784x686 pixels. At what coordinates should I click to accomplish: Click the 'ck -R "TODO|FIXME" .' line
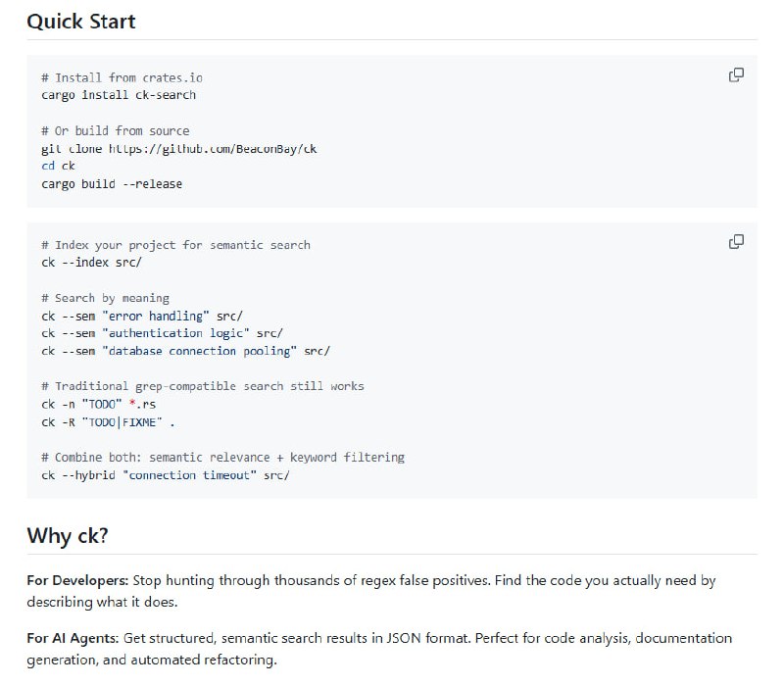(x=108, y=422)
